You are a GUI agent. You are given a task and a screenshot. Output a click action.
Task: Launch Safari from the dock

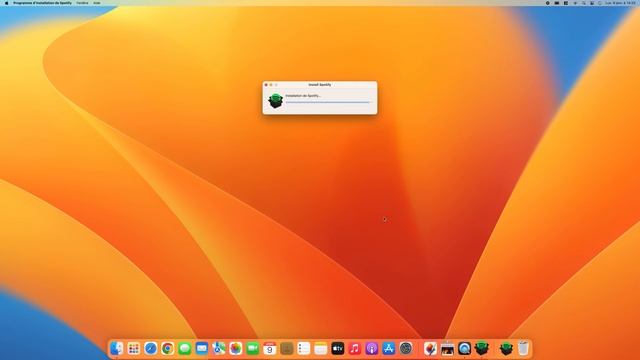click(x=151, y=349)
